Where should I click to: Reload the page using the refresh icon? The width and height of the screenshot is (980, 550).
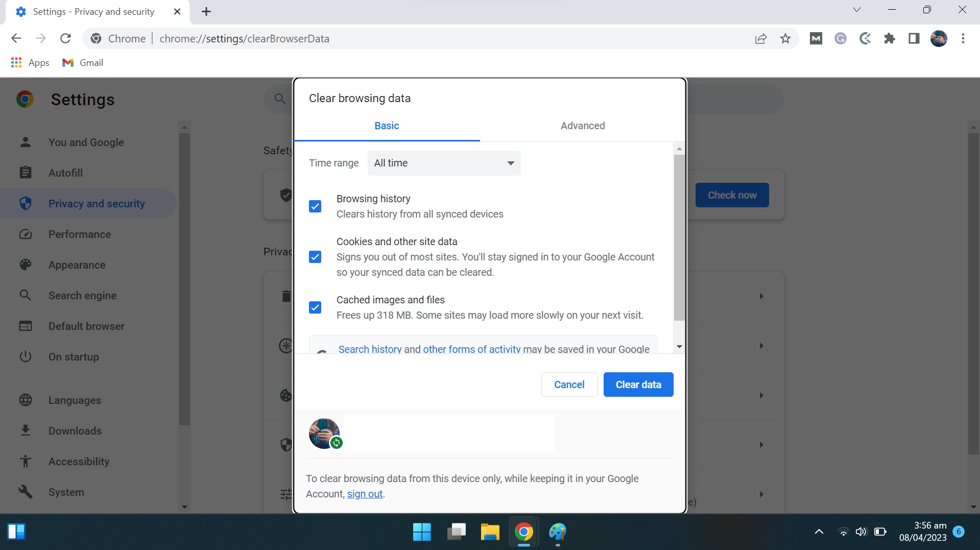tap(65, 39)
